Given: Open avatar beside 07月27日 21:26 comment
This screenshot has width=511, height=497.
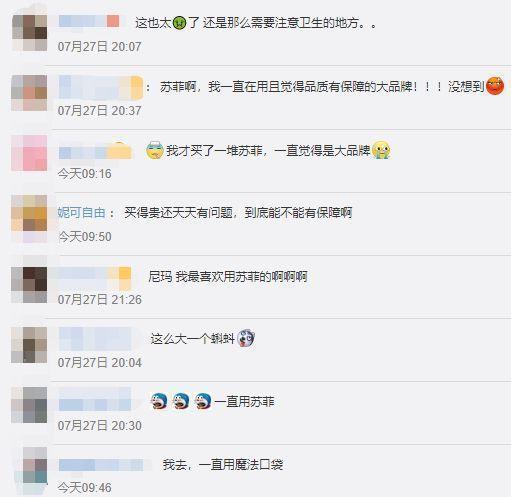Looking at the screenshot, I should [x=29, y=284].
